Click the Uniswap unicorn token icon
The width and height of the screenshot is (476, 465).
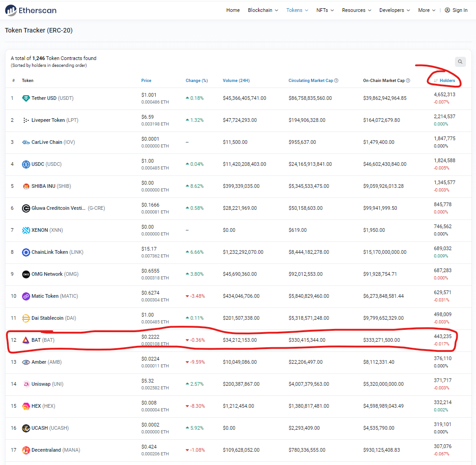(26, 384)
